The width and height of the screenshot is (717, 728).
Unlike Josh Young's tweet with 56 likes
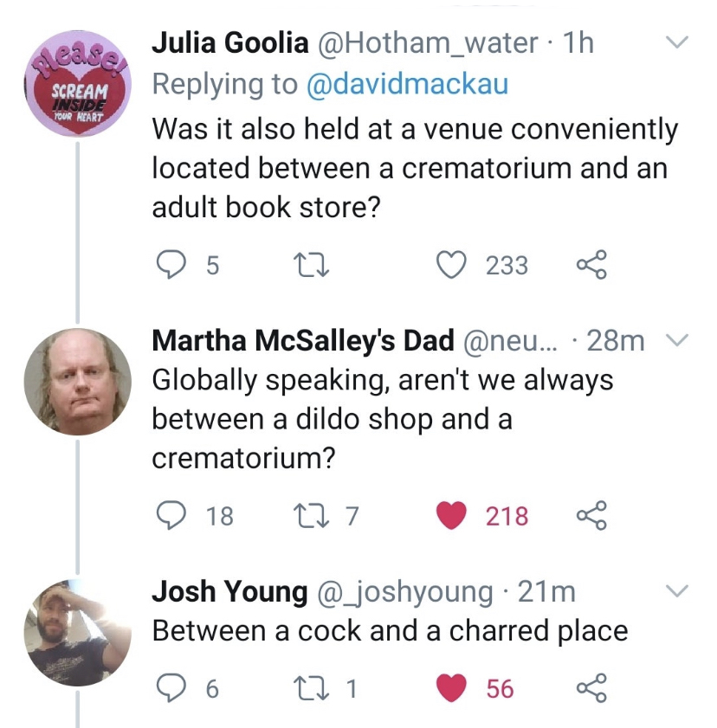(x=451, y=688)
